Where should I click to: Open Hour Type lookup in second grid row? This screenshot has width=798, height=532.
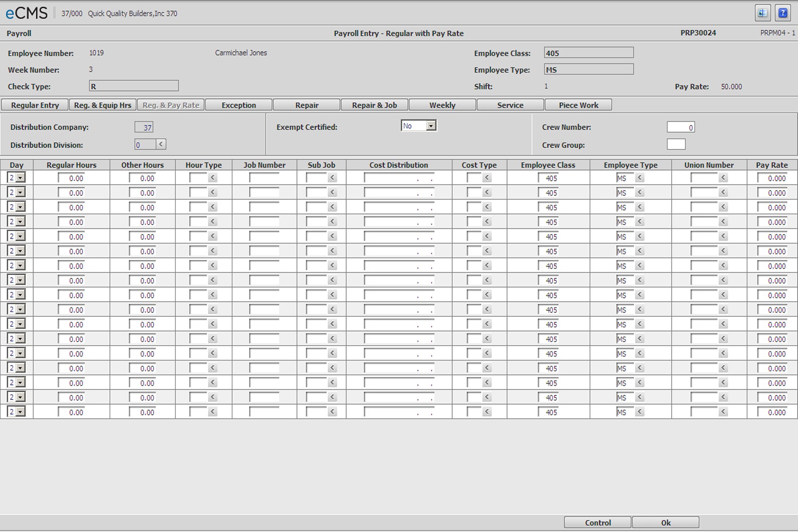pyautogui.click(x=213, y=192)
